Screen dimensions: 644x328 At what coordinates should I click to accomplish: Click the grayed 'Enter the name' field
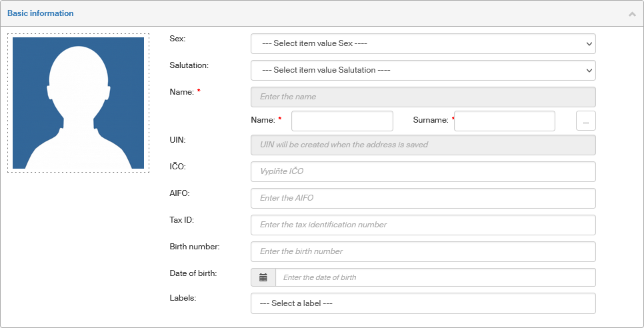423,97
